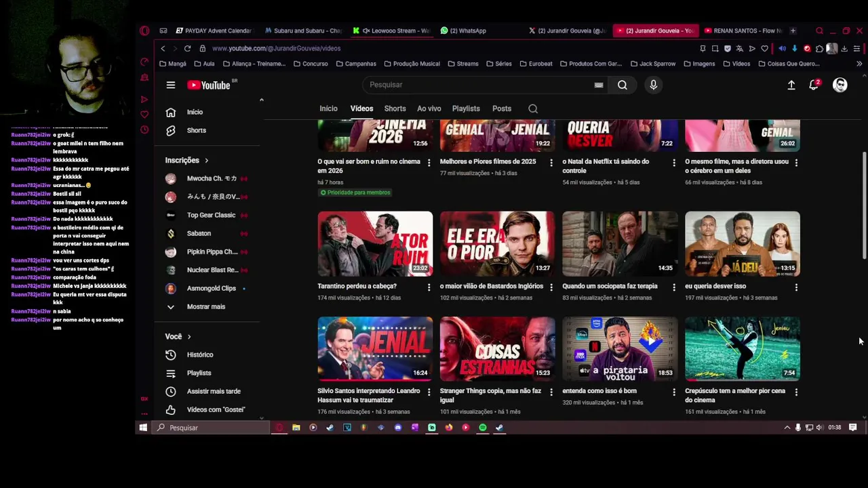Click the heart bookmark icon in address bar
The height and width of the screenshot is (488, 868).
coord(764,48)
